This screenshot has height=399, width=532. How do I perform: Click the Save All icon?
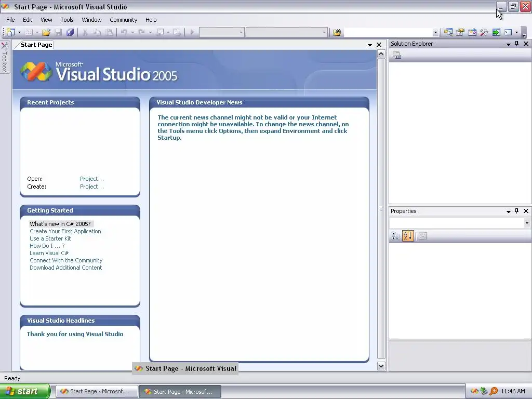(70, 32)
